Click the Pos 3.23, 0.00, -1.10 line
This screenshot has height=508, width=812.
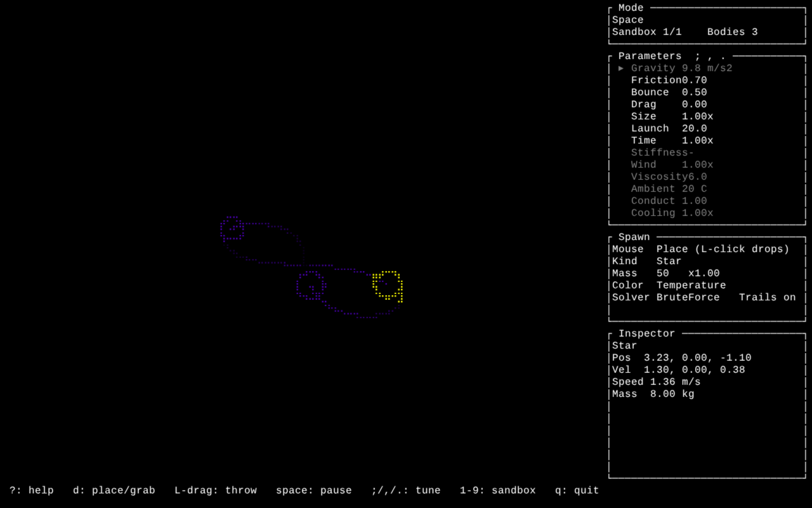681,358
